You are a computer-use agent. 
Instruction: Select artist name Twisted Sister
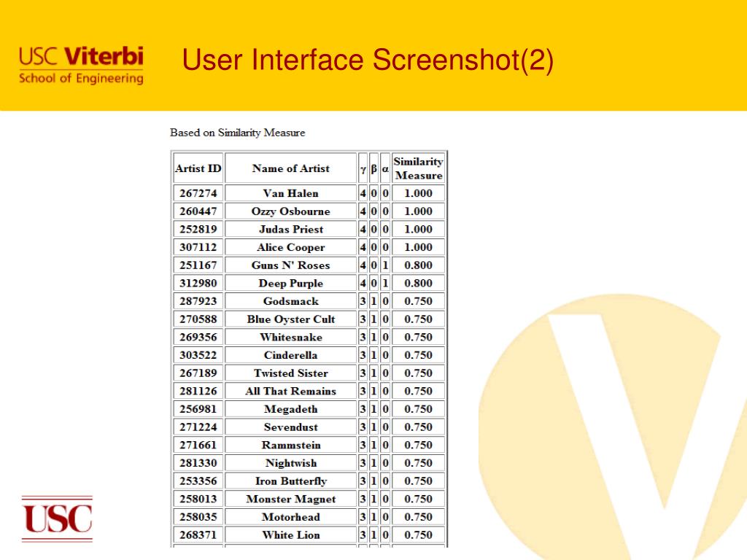[x=290, y=373]
